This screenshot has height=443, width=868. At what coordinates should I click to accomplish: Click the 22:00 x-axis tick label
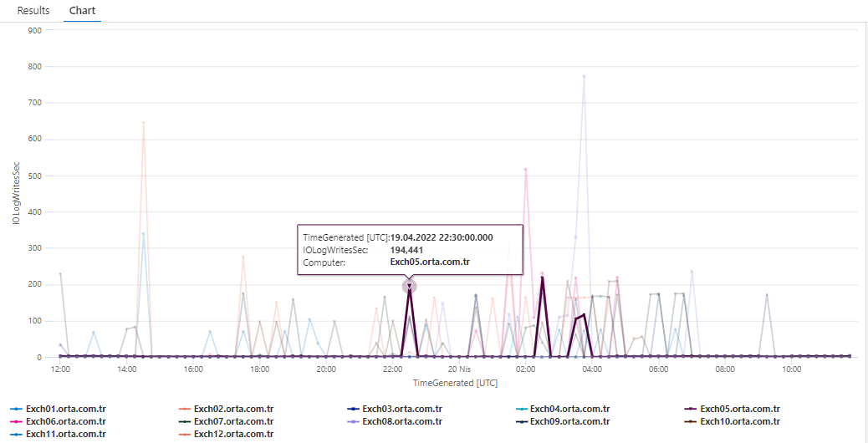point(392,369)
